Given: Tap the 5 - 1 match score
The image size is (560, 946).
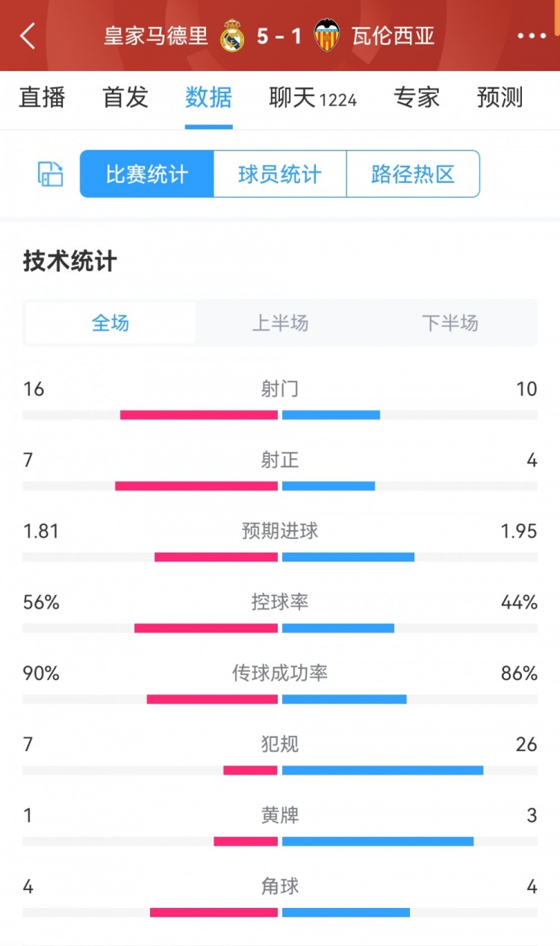Looking at the screenshot, I should point(279,34).
